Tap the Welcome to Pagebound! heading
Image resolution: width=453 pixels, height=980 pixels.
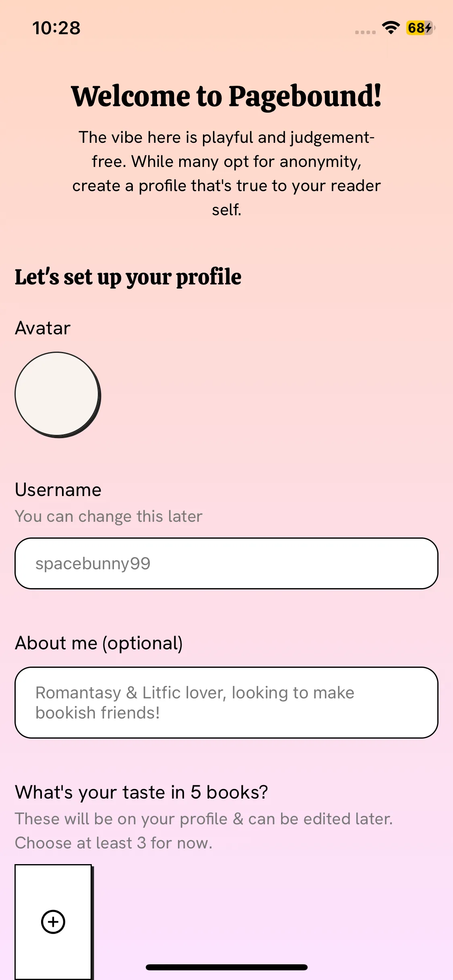pyautogui.click(x=226, y=97)
